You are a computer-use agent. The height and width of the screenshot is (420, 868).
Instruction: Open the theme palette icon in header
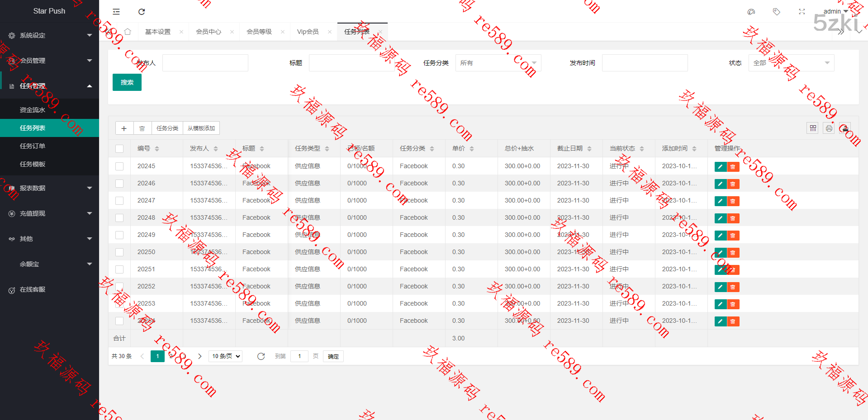click(751, 12)
